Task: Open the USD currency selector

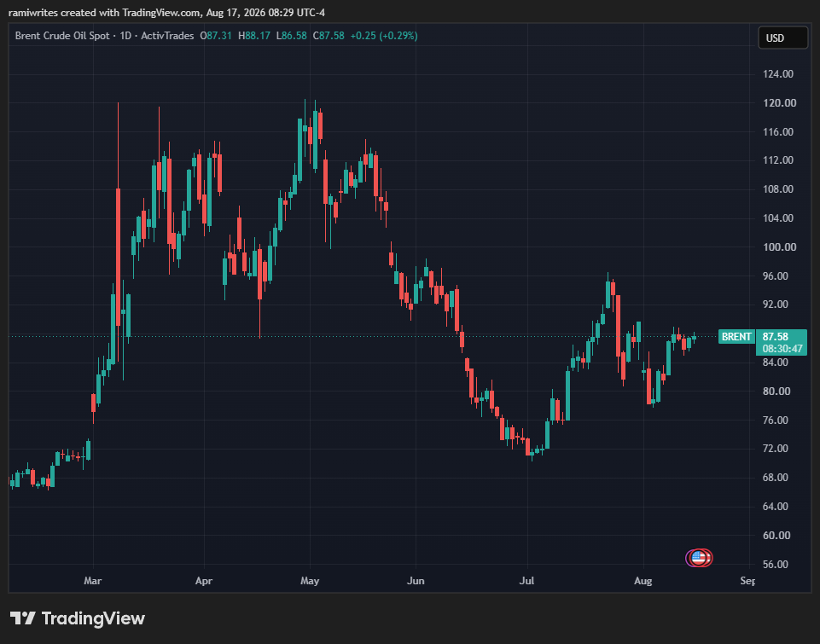Action: (x=782, y=38)
